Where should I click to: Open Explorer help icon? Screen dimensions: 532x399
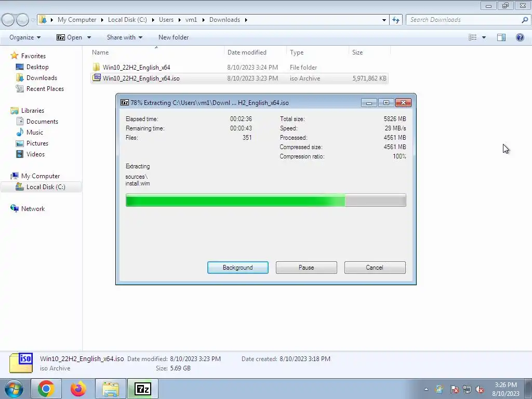(x=520, y=37)
